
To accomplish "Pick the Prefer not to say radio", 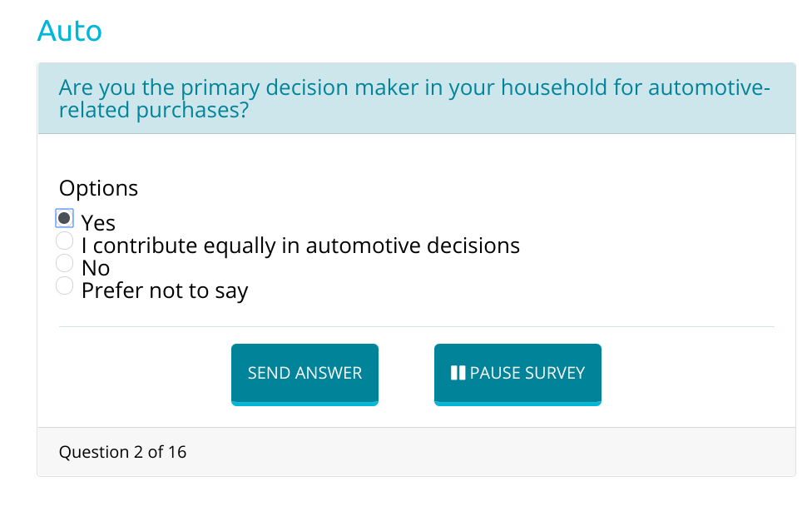I will [x=64, y=285].
